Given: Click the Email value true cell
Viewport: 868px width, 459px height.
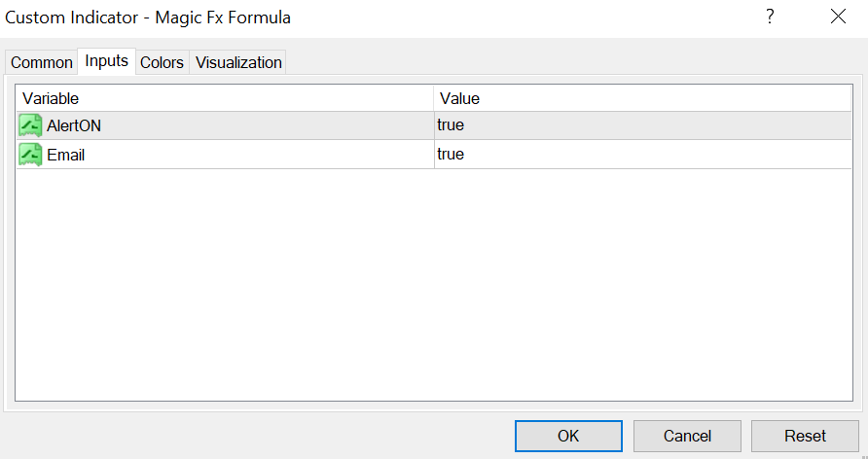Looking at the screenshot, I should (451, 155).
